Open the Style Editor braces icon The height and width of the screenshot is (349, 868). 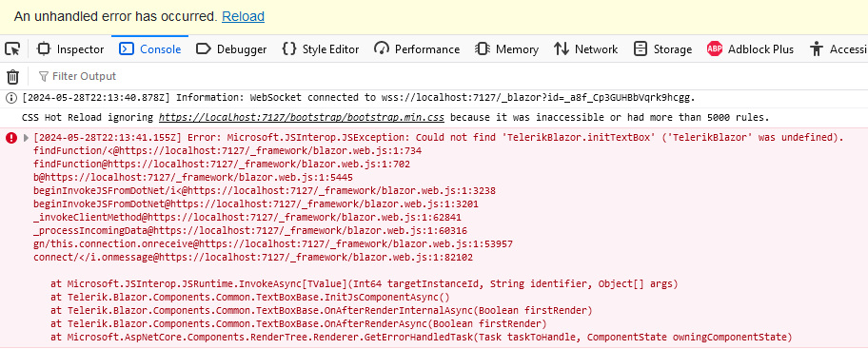point(289,49)
